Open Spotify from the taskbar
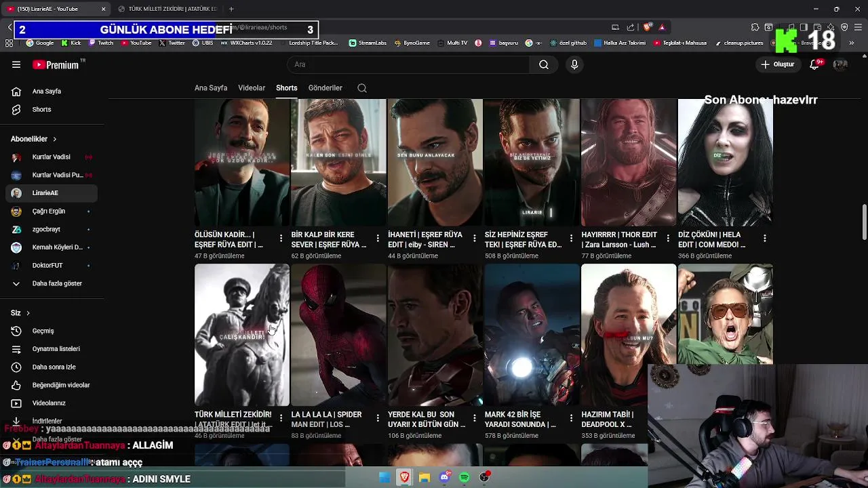868x488 pixels. click(x=465, y=477)
